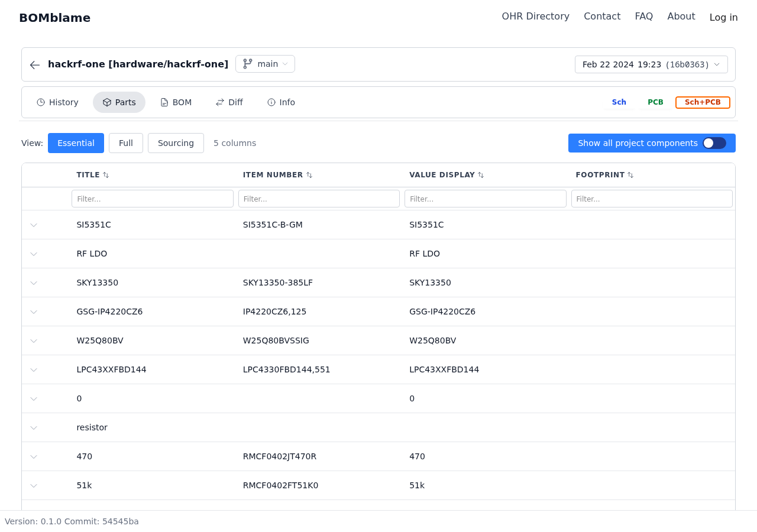757x532 pixels.
Task: Select the Sch source filter
Action: coord(619,102)
